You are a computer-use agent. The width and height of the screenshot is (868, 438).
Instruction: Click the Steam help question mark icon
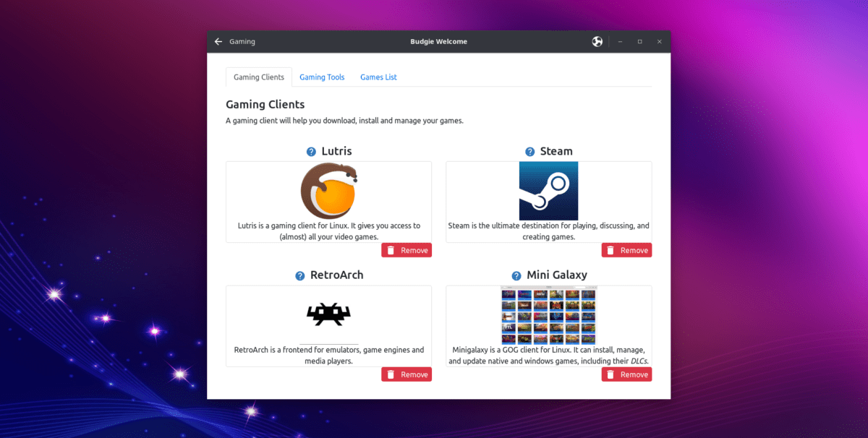coord(529,152)
